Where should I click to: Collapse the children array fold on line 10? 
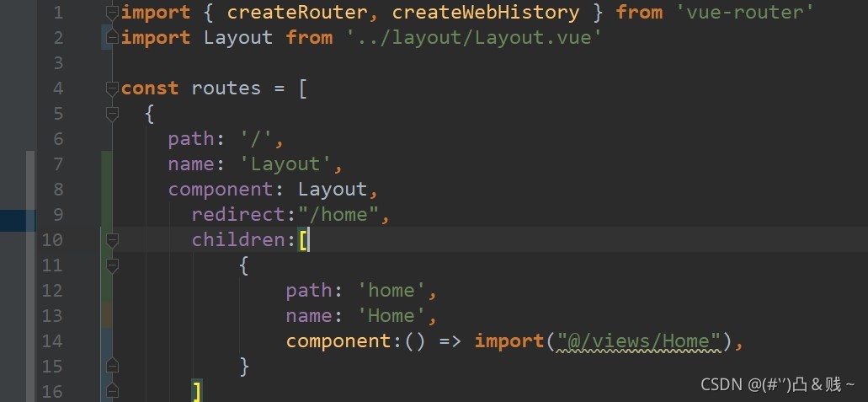112,240
